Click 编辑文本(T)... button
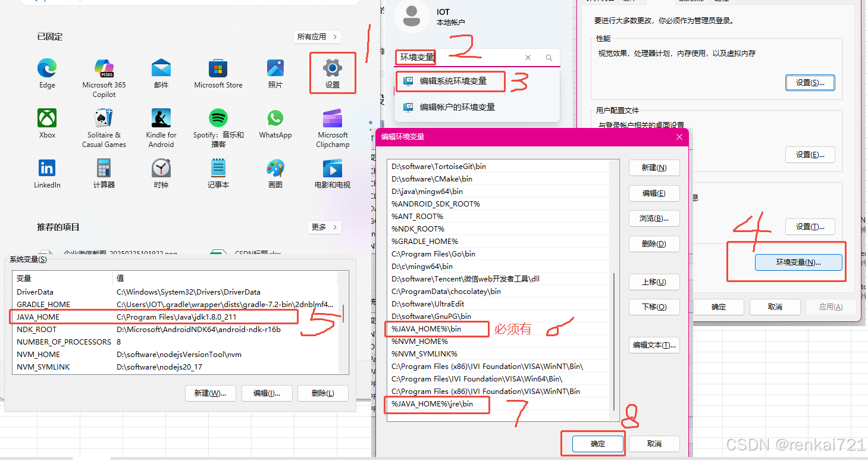The image size is (868, 460). [654, 345]
